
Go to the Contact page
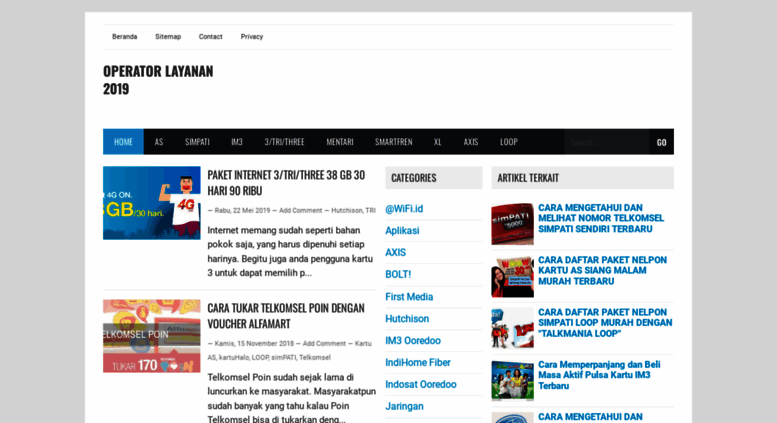pos(211,37)
